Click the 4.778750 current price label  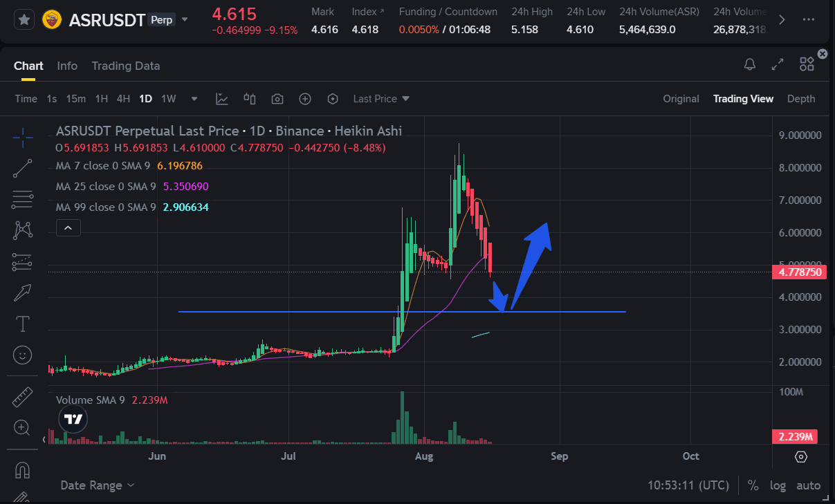click(x=800, y=272)
